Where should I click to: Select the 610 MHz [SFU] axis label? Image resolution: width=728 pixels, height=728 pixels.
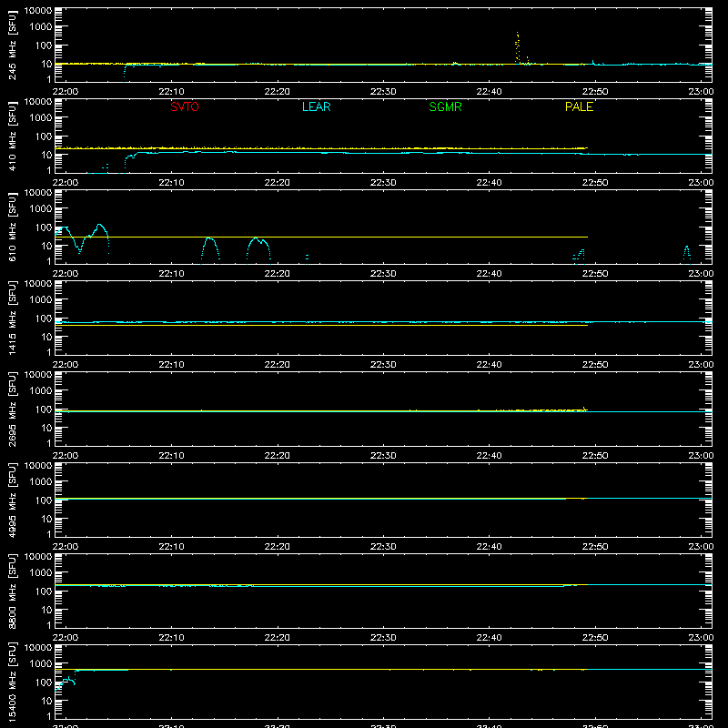coord(13,227)
